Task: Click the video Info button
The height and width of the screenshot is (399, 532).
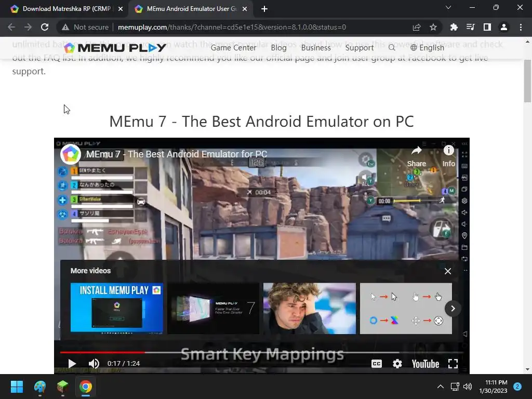Action: pos(448,157)
